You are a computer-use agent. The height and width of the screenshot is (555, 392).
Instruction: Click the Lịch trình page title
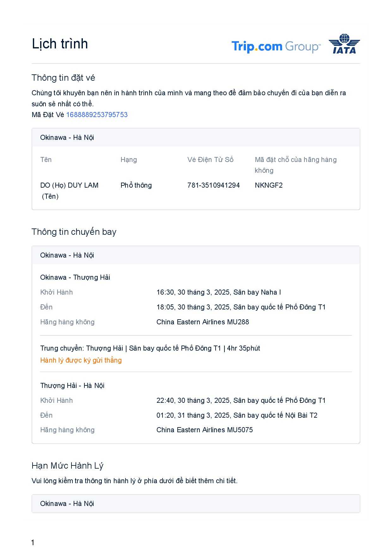tap(60, 44)
